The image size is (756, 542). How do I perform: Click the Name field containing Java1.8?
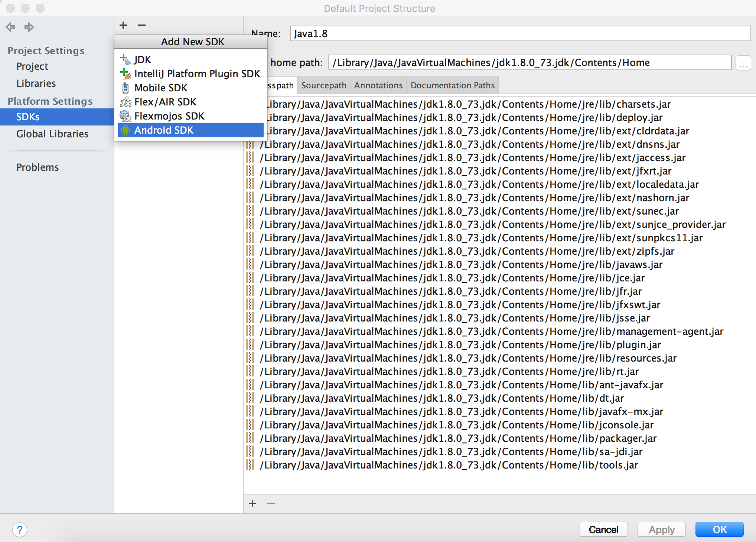pyautogui.click(x=520, y=34)
